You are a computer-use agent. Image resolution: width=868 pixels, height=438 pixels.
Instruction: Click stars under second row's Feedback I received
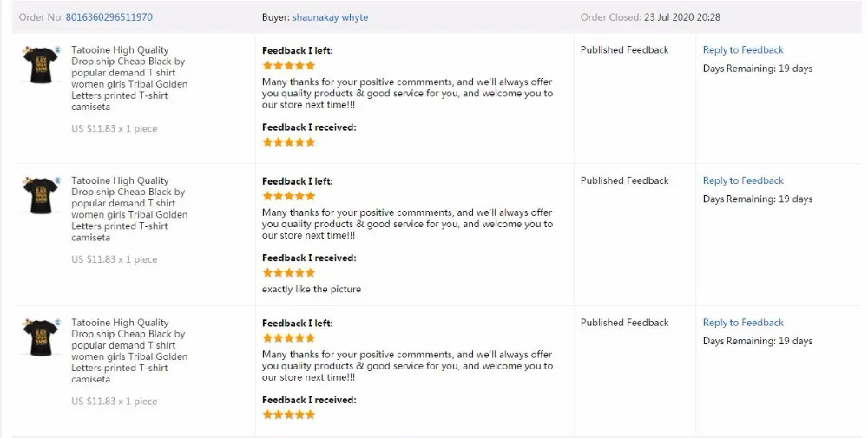point(289,273)
